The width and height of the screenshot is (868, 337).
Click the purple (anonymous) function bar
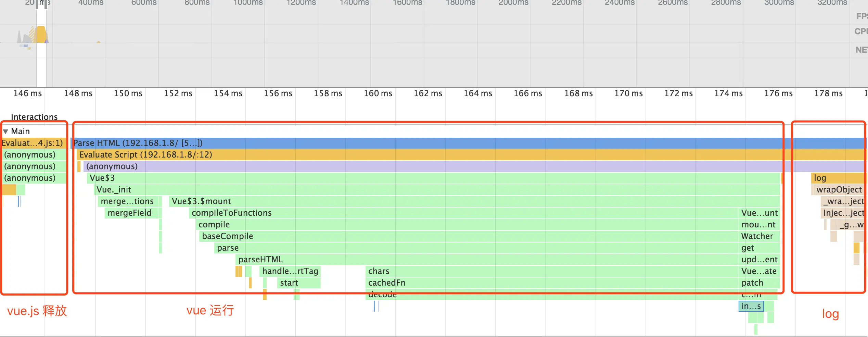pyautogui.click(x=475, y=166)
